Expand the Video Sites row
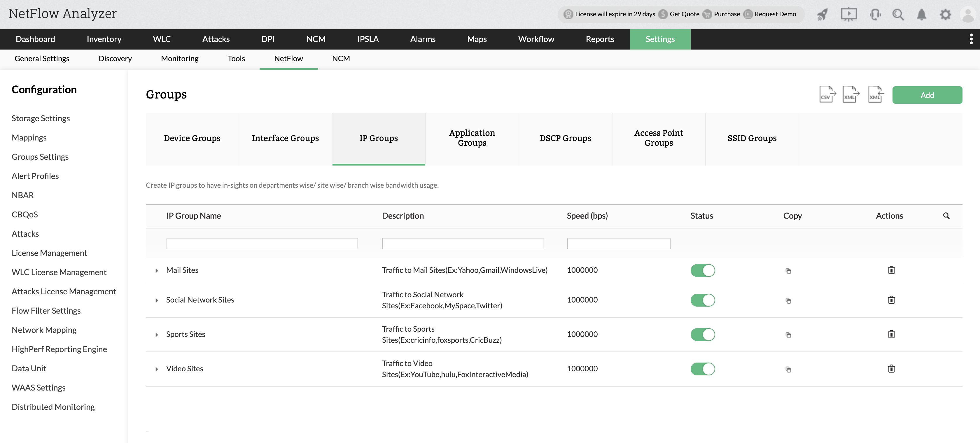The image size is (980, 443). coord(156,369)
